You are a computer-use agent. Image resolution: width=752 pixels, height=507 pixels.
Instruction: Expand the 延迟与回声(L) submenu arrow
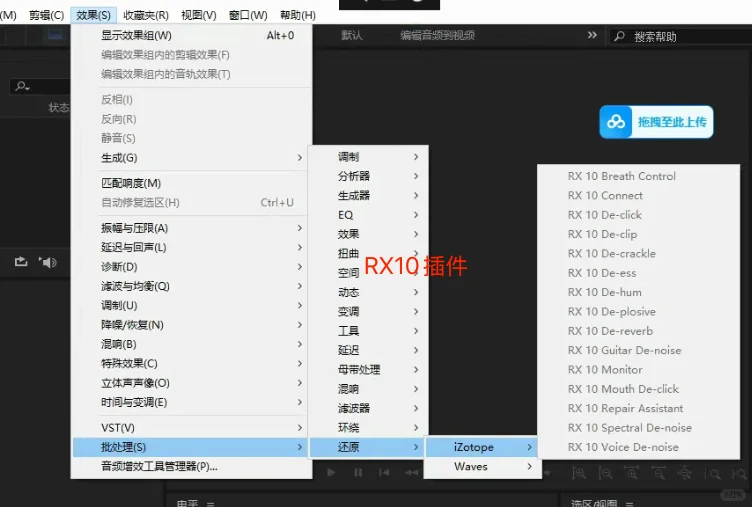tap(300, 247)
